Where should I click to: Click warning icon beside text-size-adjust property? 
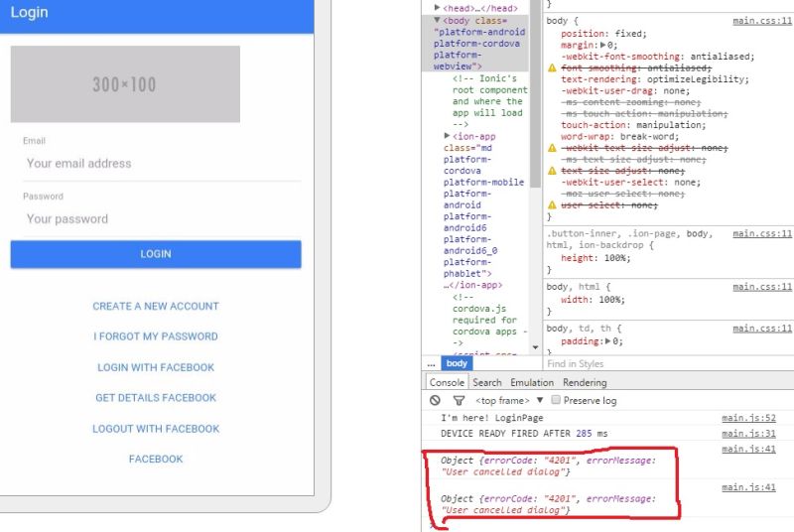pyautogui.click(x=552, y=171)
